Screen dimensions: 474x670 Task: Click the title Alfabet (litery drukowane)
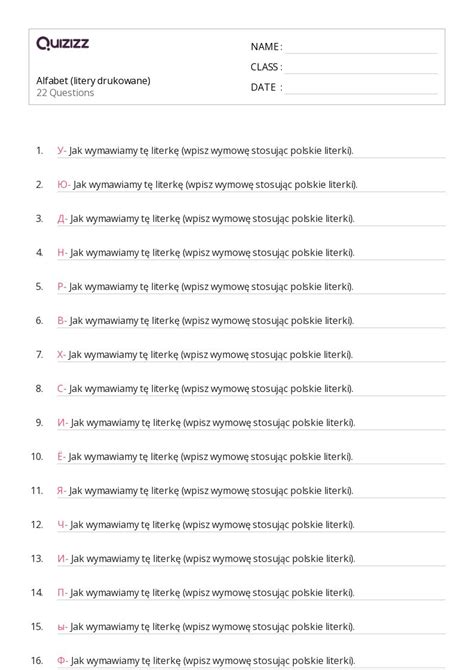(93, 81)
